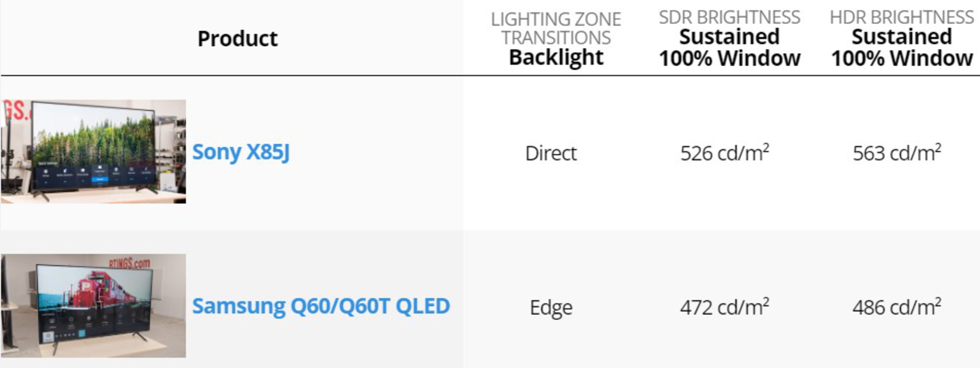Viewport: 980px width, 368px height.
Task: Select Sustained 100% Window under SDR Brightness
Action: 729,48
